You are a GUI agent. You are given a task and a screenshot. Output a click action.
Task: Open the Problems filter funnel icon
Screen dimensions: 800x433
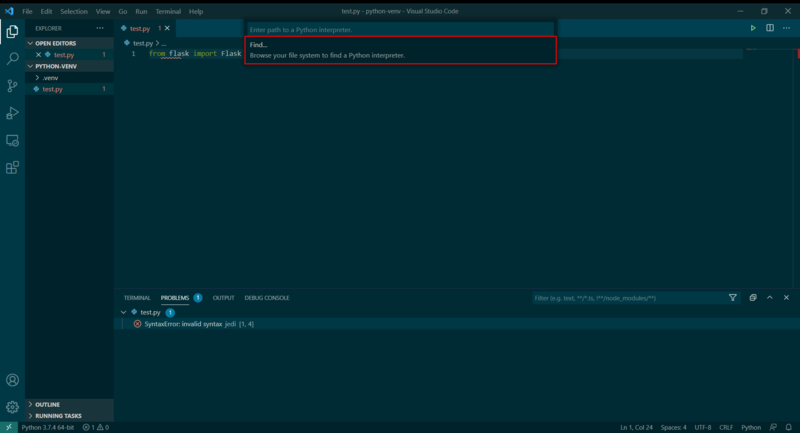733,298
